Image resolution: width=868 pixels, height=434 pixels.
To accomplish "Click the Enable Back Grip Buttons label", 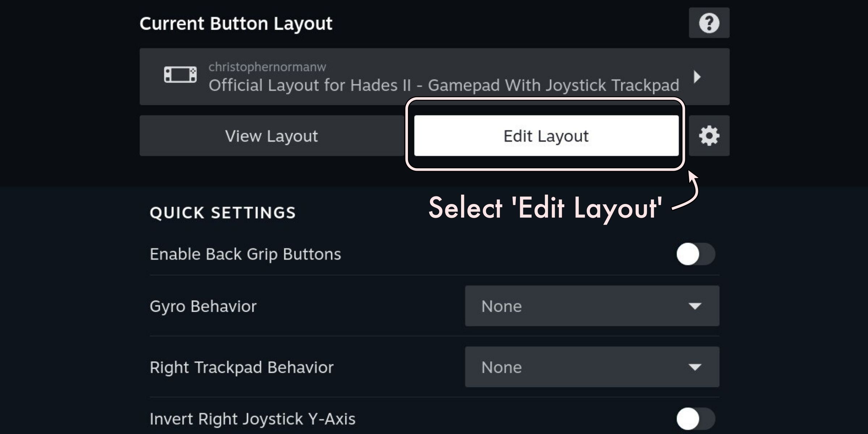I will point(245,254).
